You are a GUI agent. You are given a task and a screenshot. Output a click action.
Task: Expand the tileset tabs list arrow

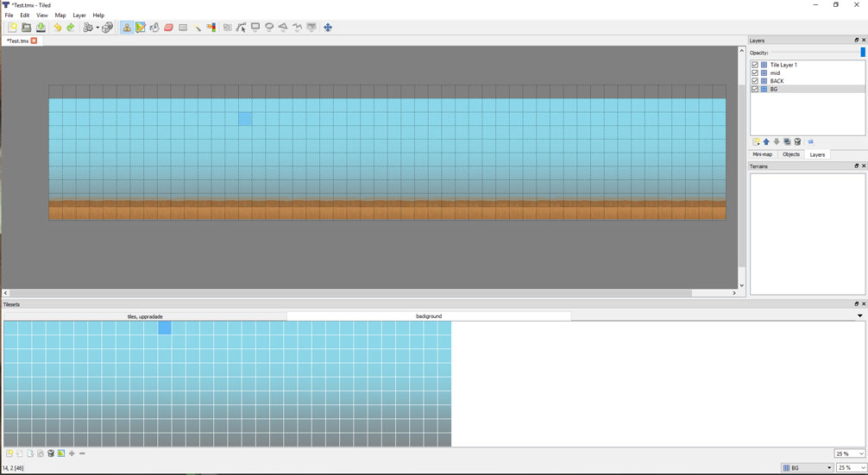tap(859, 316)
